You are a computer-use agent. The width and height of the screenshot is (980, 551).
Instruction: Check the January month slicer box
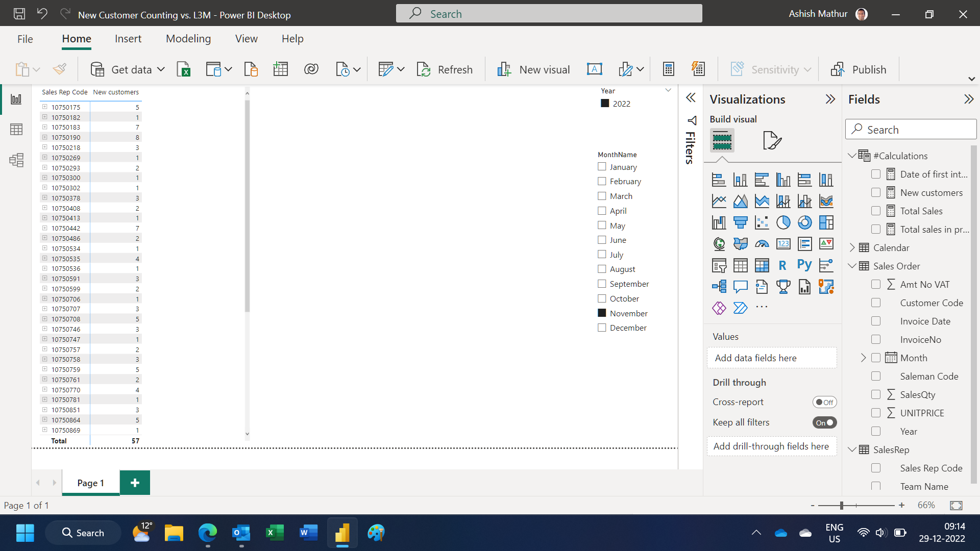click(x=602, y=167)
